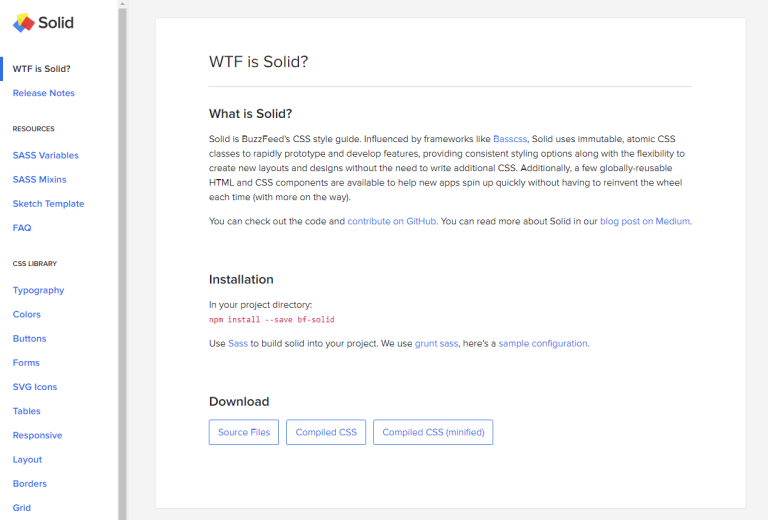Follow the Sass link
Image resolution: width=768 pixels, height=520 pixels.
(238, 344)
